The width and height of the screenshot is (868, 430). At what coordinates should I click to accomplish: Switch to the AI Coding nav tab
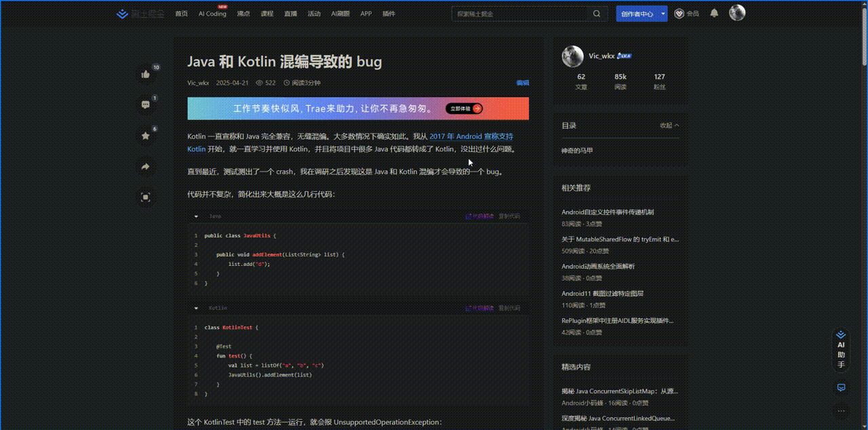pos(212,14)
